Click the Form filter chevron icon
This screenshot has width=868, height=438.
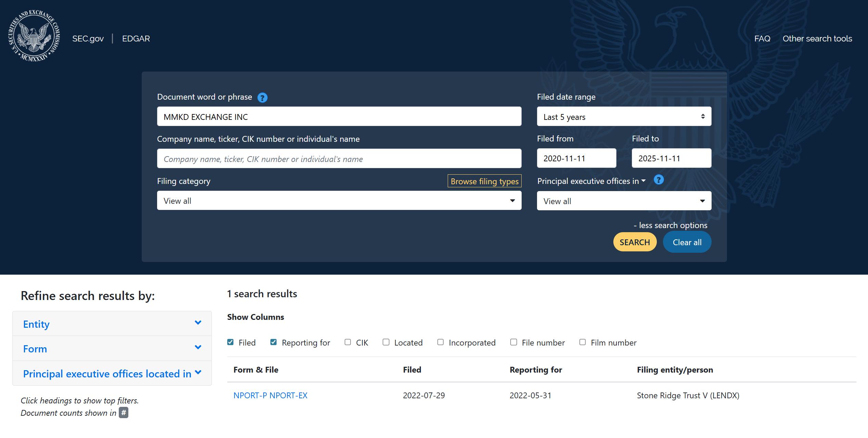click(x=198, y=347)
